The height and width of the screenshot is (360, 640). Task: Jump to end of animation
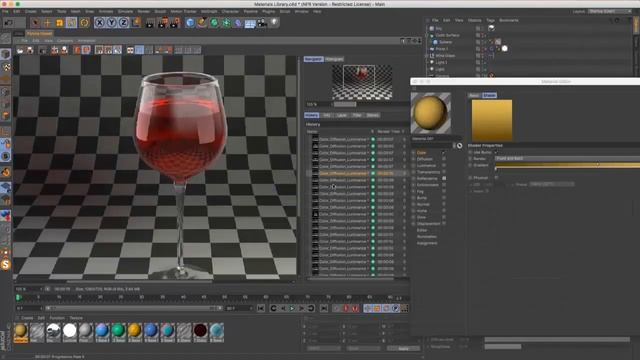(x=324, y=308)
